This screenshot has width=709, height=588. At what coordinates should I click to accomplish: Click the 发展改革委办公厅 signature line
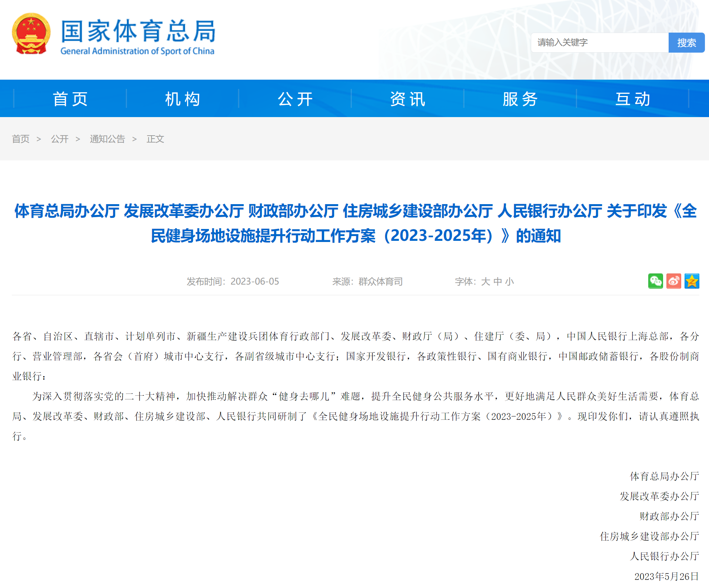click(x=659, y=496)
